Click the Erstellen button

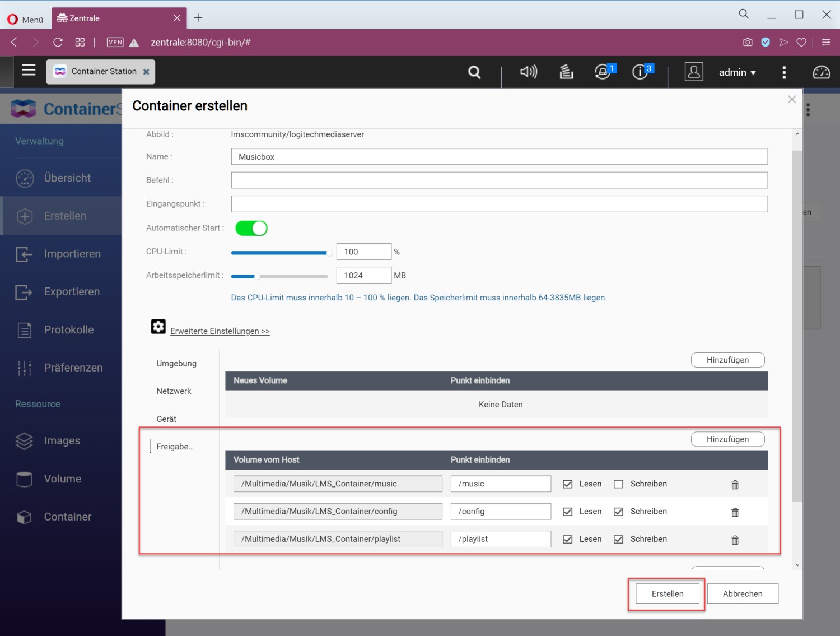[668, 594]
